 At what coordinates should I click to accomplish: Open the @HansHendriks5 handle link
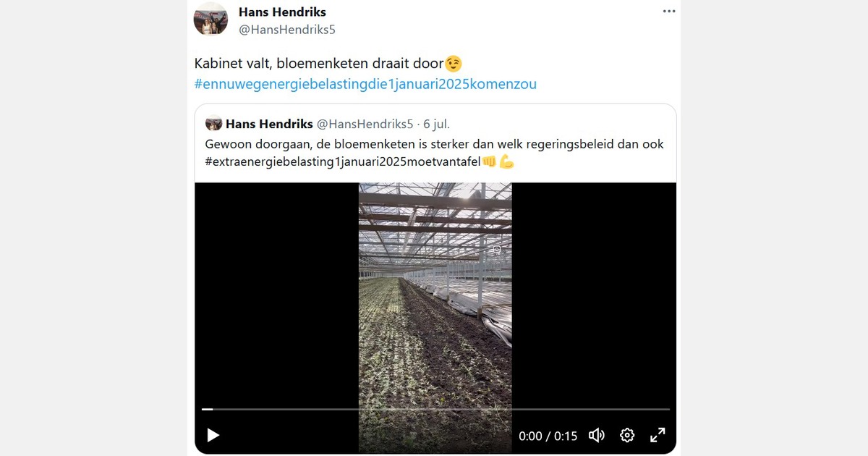click(x=287, y=30)
